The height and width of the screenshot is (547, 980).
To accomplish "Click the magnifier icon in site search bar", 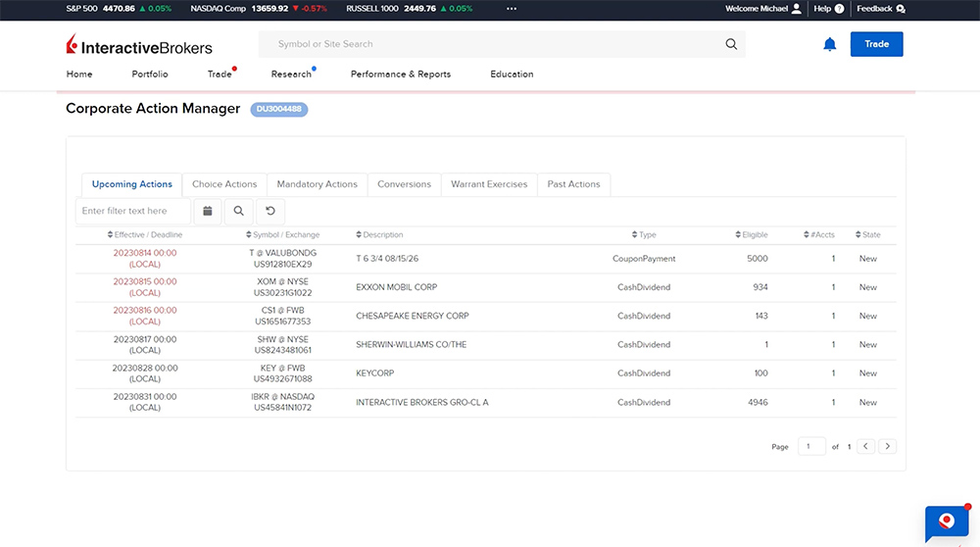I will (x=730, y=44).
